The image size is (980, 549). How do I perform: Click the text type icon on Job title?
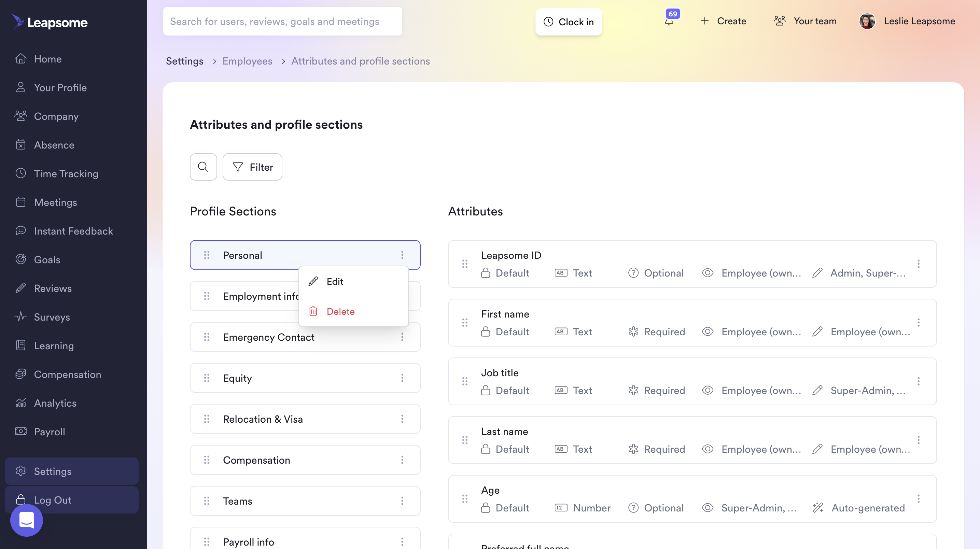pyautogui.click(x=561, y=390)
